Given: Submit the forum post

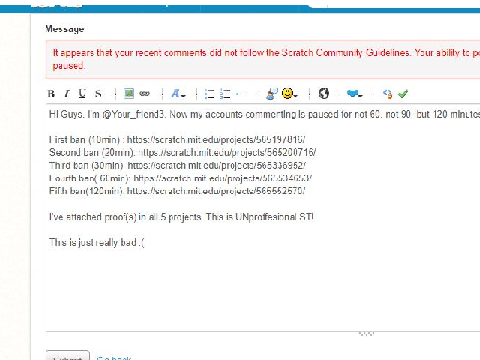Looking at the screenshot, I should pyautogui.click(x=68, y=356).
